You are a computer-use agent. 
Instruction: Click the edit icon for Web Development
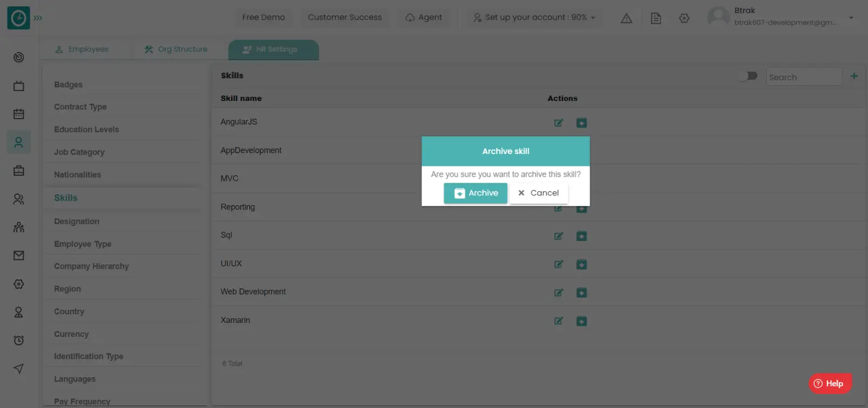click(558, 293)
